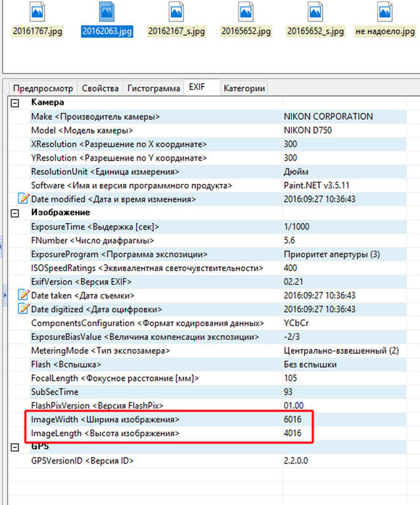Viewport: 420px width, 505px height.
Task: Click the ISO value 400
Action: click(291, 268)
